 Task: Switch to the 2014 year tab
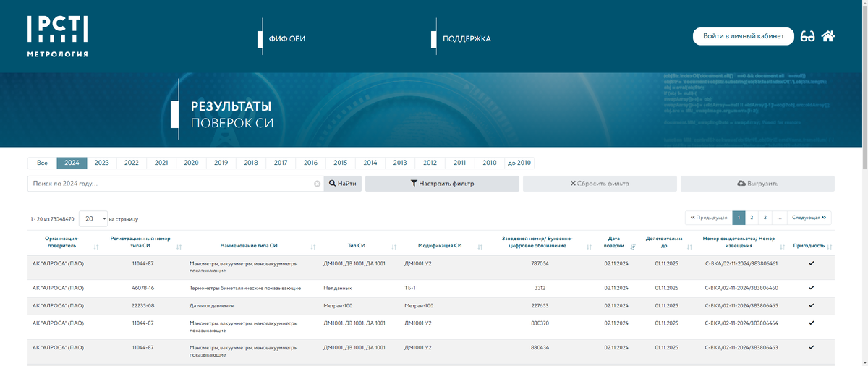pos(370,163)
